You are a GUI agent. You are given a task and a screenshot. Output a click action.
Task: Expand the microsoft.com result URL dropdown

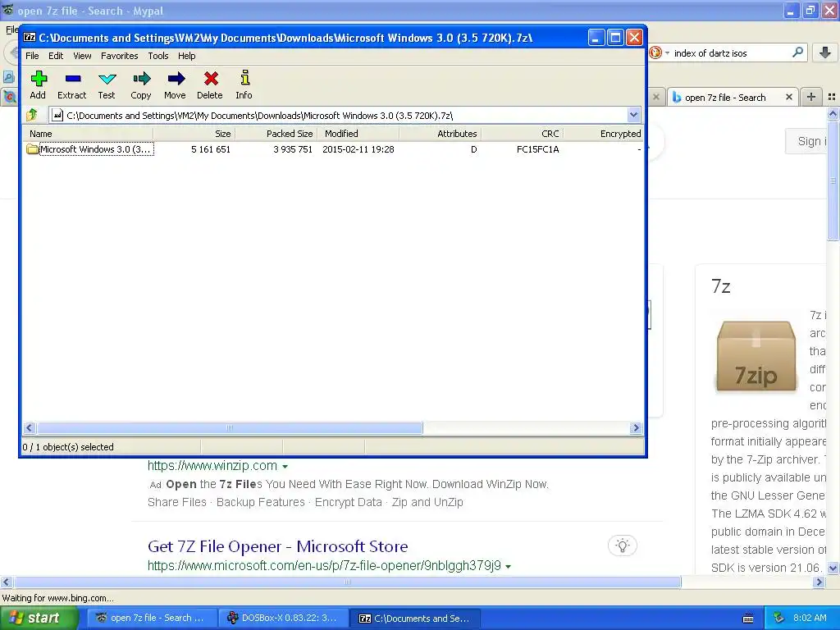tap(508, 566)
